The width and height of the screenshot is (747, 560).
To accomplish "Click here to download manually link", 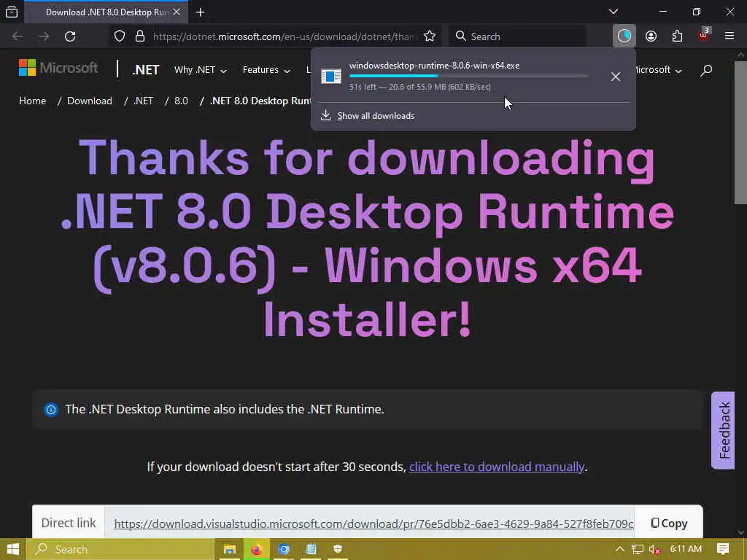I will click(x=496, y=467).
